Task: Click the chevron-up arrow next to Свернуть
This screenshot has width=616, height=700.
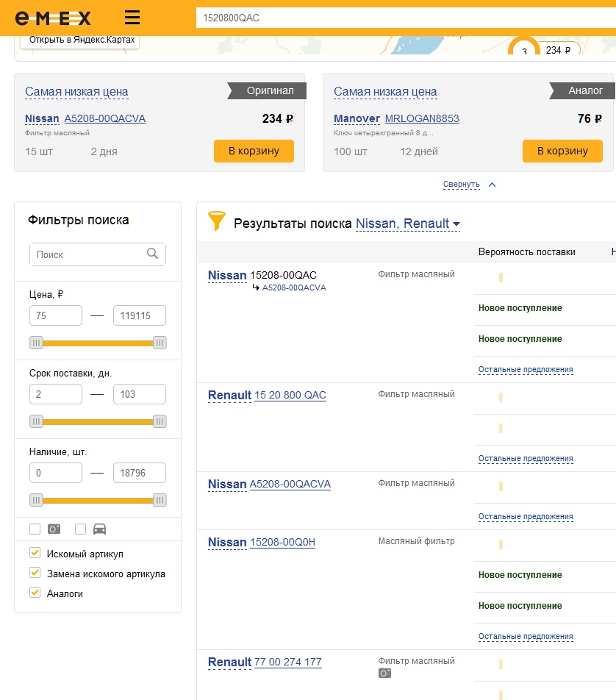Action: [493, 185]
